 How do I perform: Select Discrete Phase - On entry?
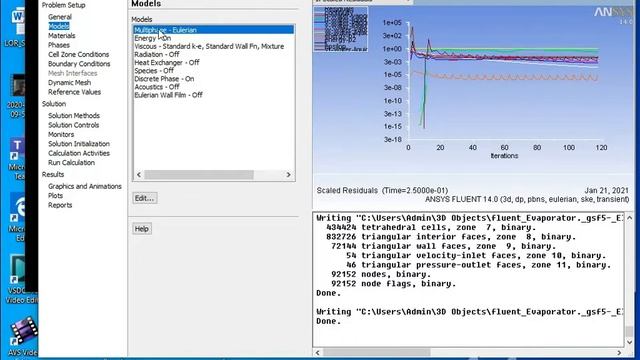(164, 79)
